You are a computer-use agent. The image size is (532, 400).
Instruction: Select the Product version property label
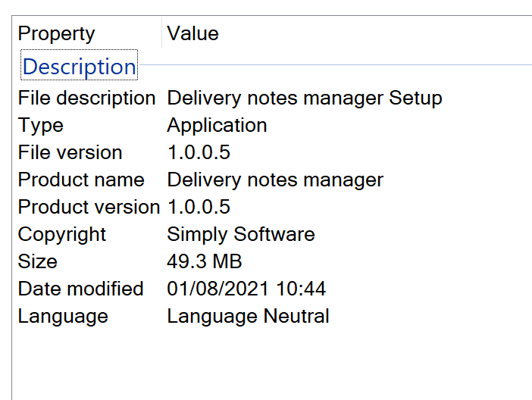[89, 208]
